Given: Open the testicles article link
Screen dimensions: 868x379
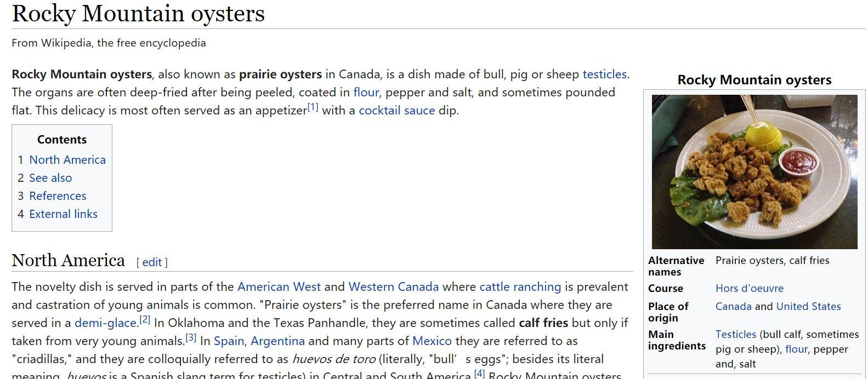Looking at the screenshot, I should pos(604,74).
